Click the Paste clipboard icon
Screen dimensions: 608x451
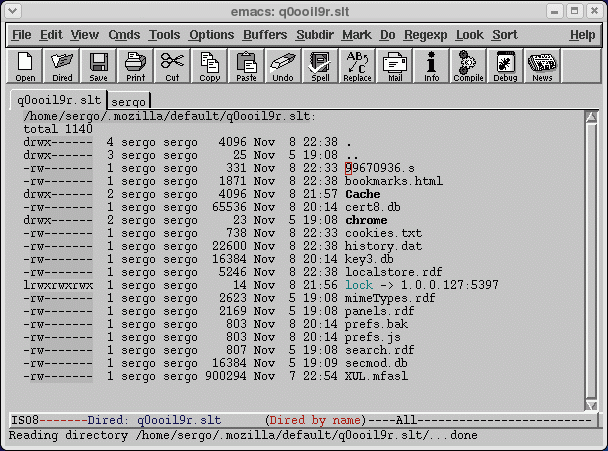(246, 66)
